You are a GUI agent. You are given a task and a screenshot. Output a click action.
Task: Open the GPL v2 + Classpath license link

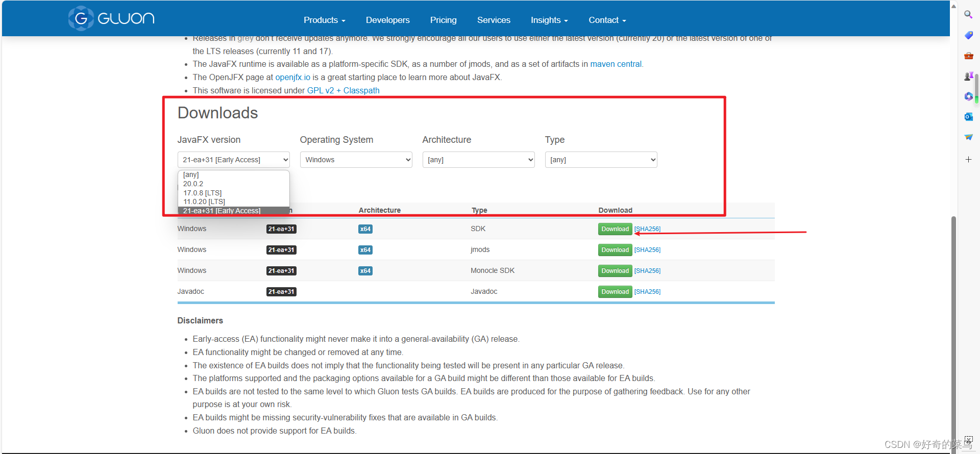pyautogui.click(x=343, y=91)
